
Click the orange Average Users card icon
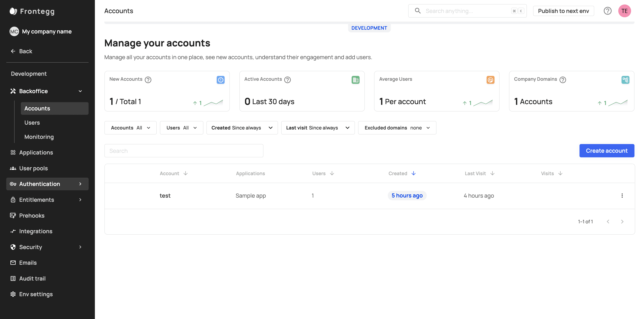[x=491, y=80]
